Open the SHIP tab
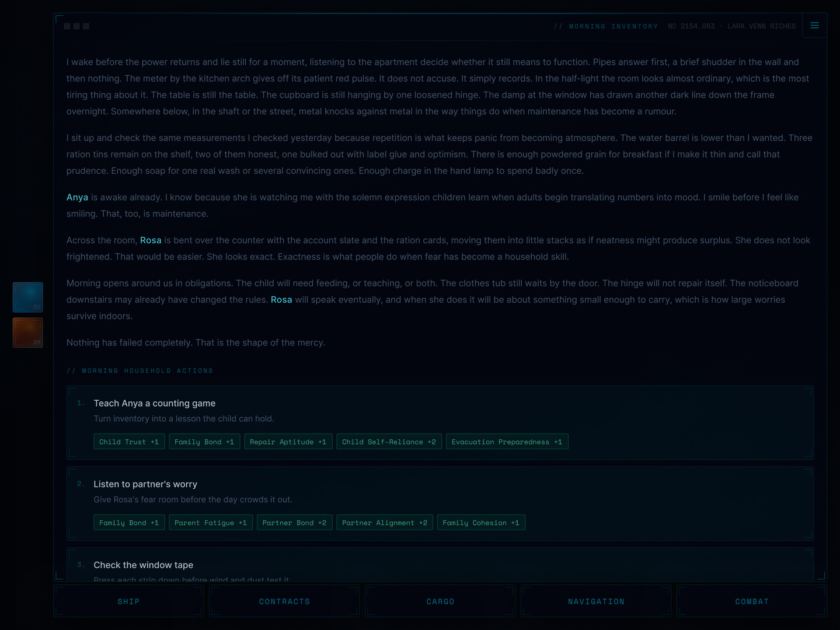The width and height of the screenshot is (840, 630). 128,601
